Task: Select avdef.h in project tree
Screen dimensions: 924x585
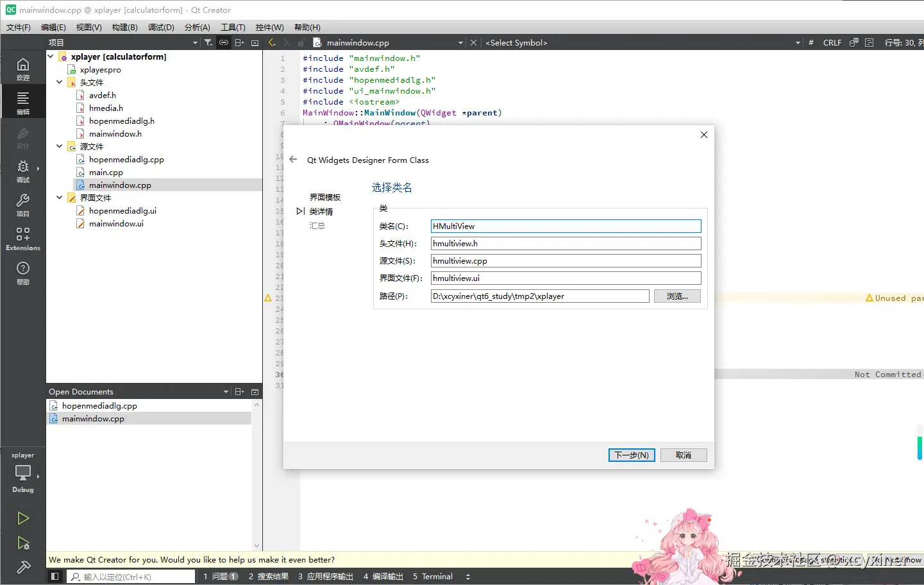Action: 103,95
